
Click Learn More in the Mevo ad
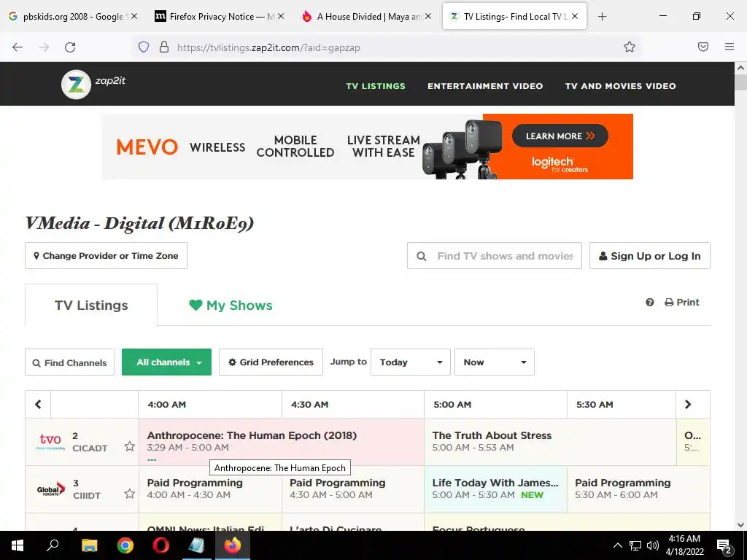pyautogui.click(x=560, y=136)
